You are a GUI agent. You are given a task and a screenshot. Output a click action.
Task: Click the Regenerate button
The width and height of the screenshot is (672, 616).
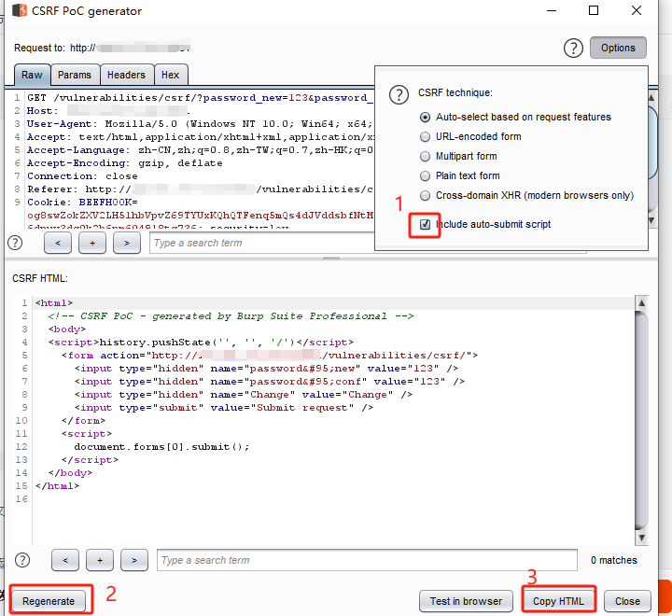pos(49,601)
